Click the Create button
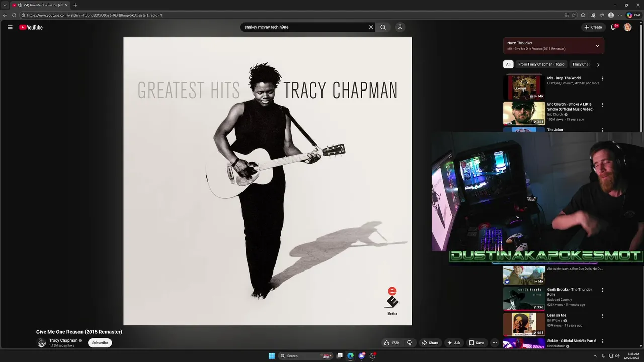The width and height of the screenshot is (644, 362). coord(593,27)
